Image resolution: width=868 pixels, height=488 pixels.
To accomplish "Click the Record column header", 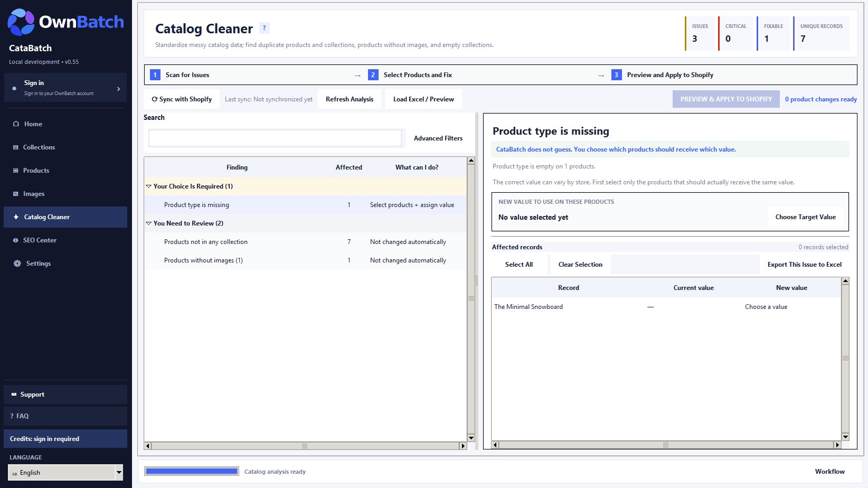I will (569, 288).
